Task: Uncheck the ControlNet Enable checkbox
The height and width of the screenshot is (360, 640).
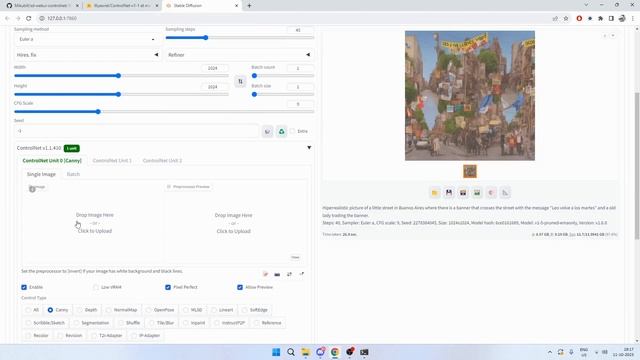Action: pos(24,287)
